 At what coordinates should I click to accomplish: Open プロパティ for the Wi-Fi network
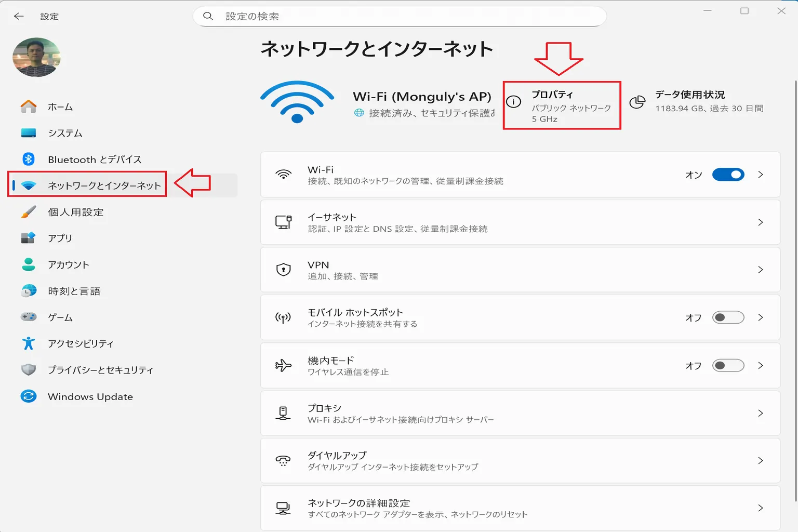tap(562, 105)
